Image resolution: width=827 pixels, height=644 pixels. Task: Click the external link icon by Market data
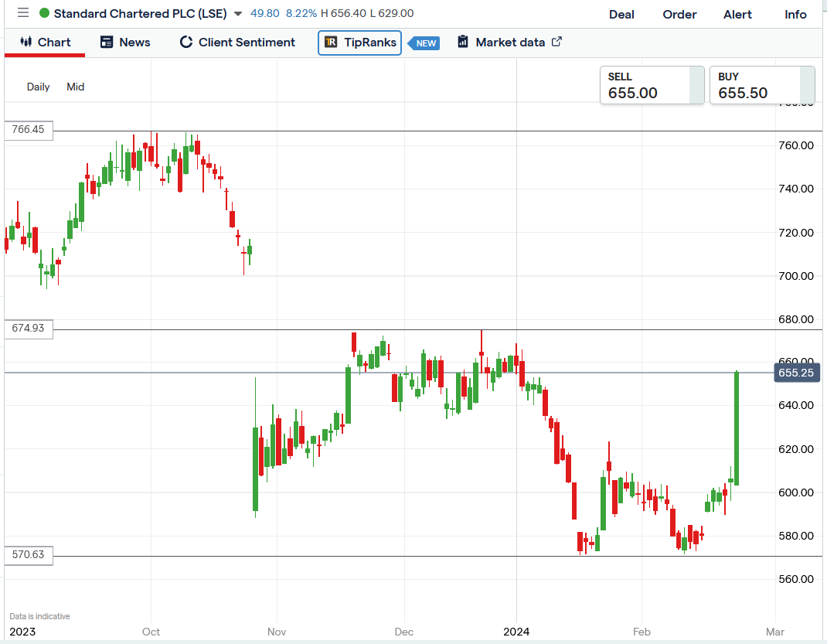click(556, 42)
